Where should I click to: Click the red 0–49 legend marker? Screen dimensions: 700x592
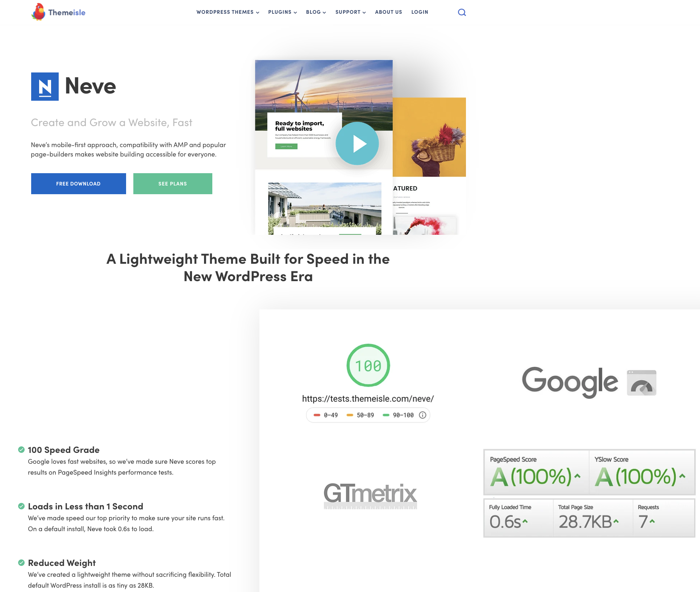click(x=317, y=415)
